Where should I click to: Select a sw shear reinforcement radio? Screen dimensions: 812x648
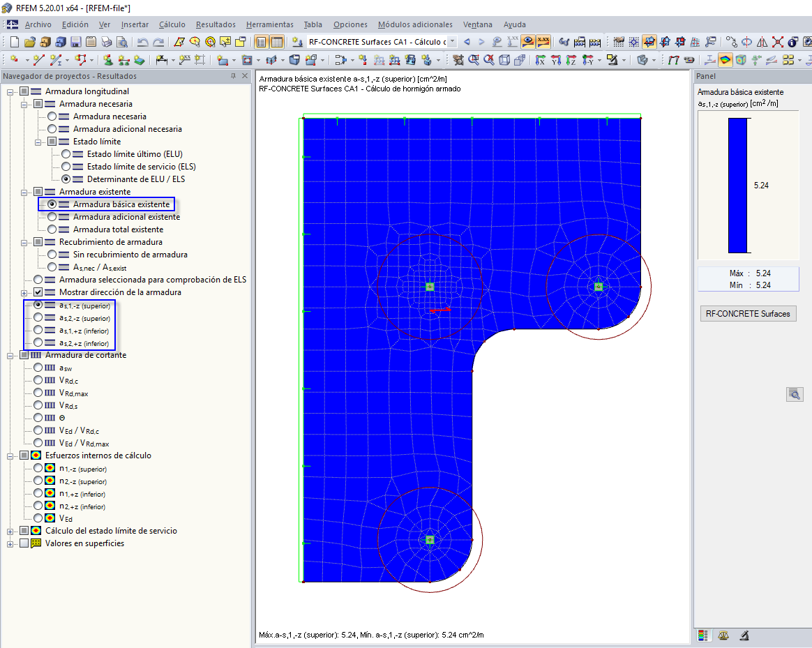[x=38, y=368]
